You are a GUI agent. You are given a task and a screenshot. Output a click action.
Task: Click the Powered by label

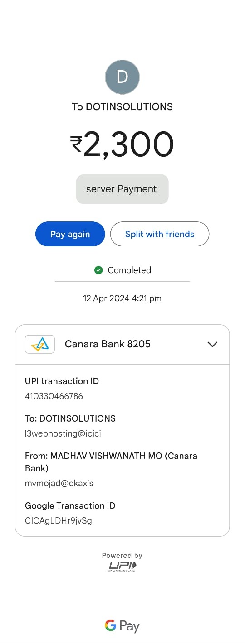pyautogui.click(x=122, y=556)
